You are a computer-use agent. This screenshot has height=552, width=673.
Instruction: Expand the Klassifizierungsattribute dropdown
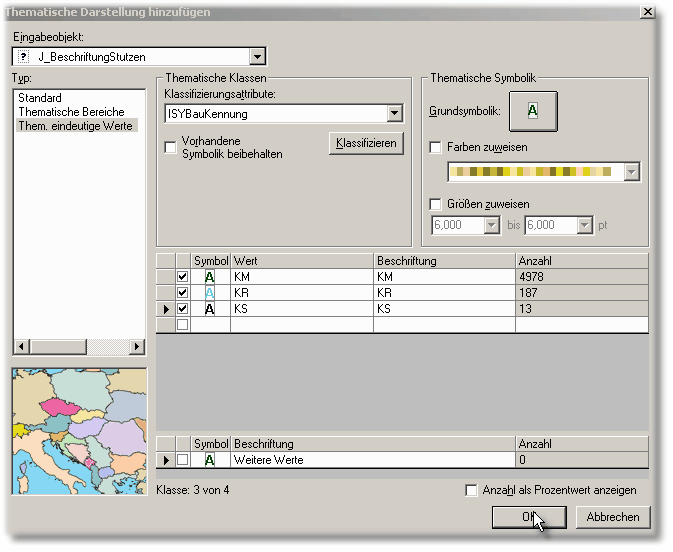[x=393, y=114]
